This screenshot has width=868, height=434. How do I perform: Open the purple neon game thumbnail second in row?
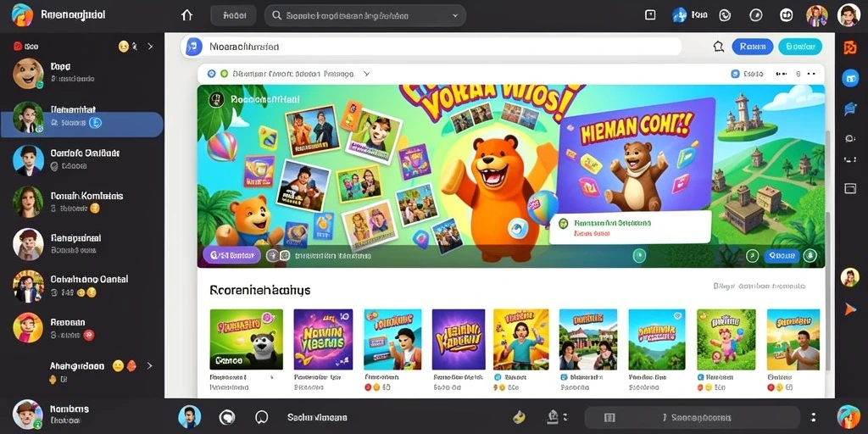coord(323,339)
